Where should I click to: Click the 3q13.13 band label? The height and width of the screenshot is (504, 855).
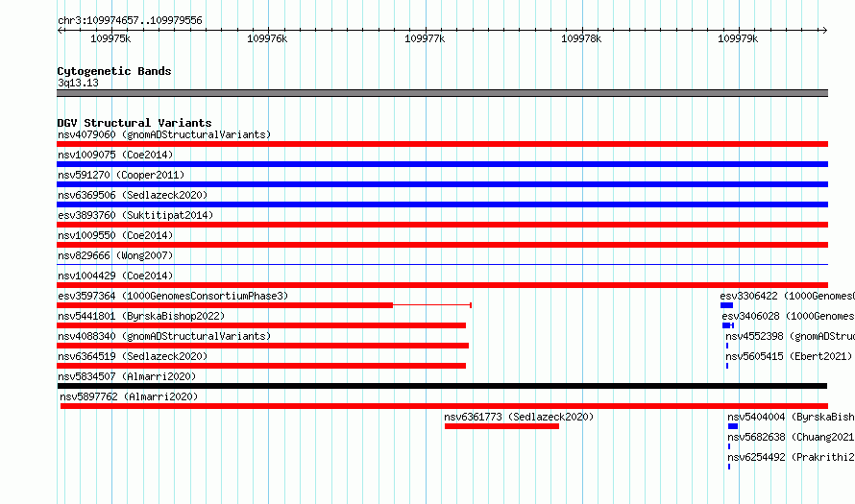(x=78, y=83)
